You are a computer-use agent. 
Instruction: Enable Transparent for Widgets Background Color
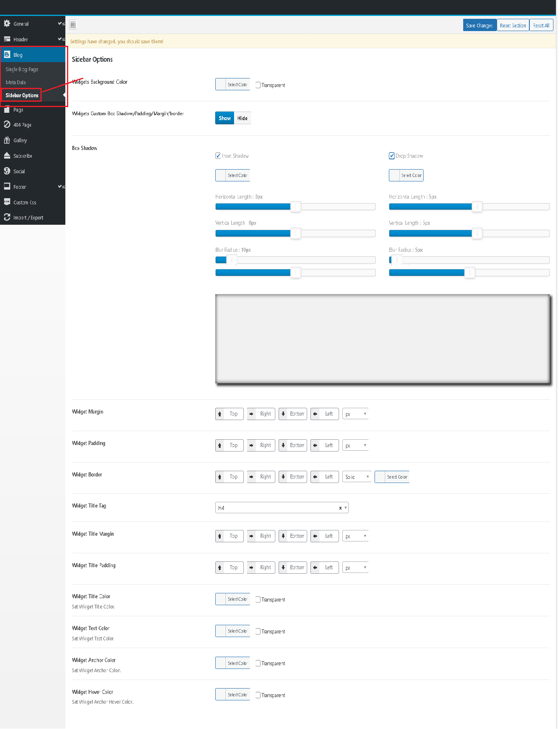pos(258,85)
